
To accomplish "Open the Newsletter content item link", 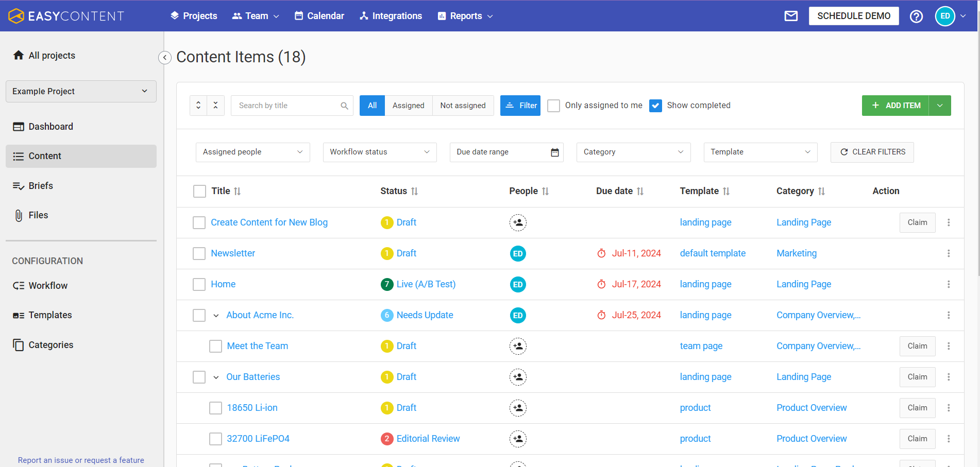I will coord(233,253).
